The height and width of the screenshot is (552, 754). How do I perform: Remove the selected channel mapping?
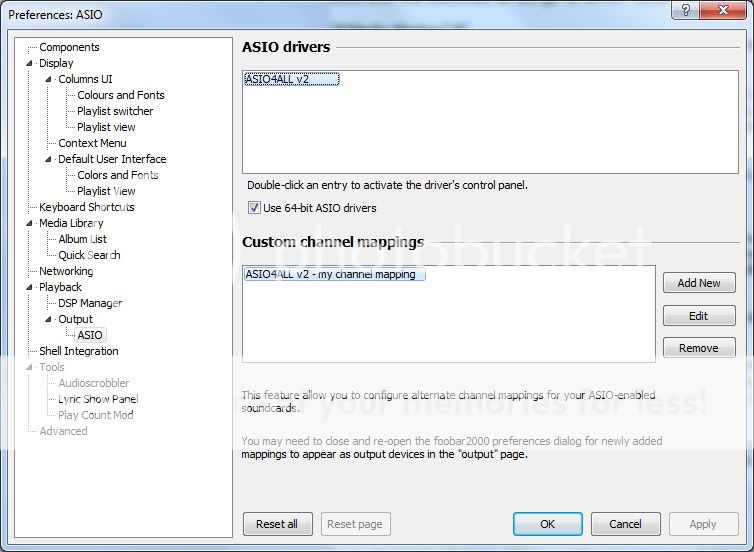tap(698, 348)
